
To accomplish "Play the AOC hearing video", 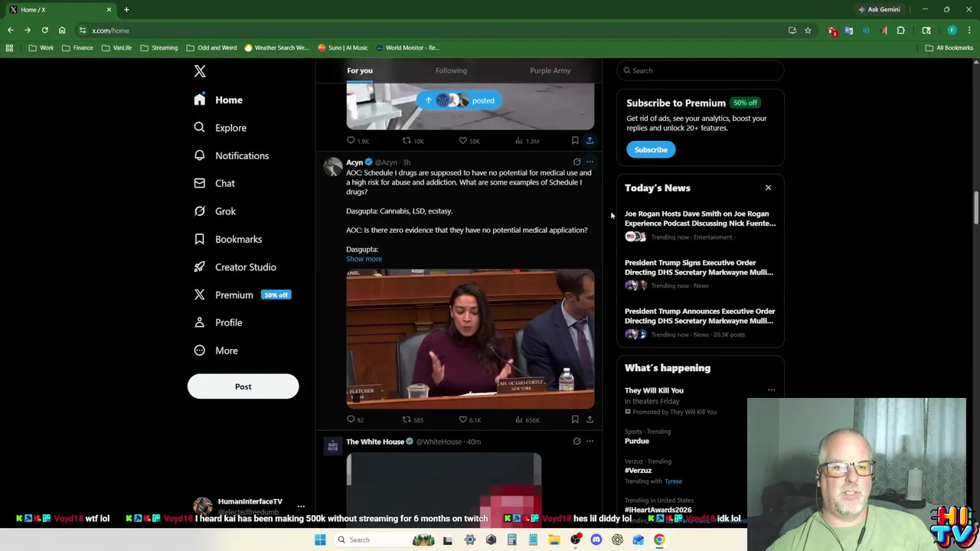I will 470,339.
